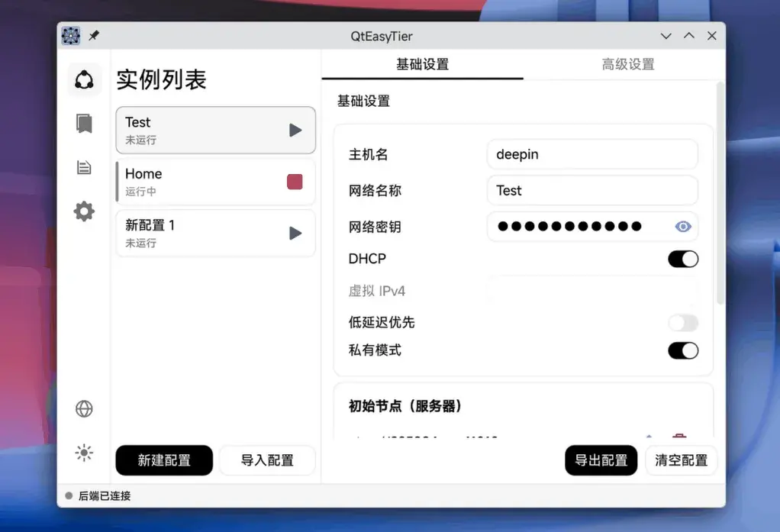The width and height of the screenshot is (780, 532).
Task: Toggle the 低延迟优先 switch
Action: click(683, 323)
